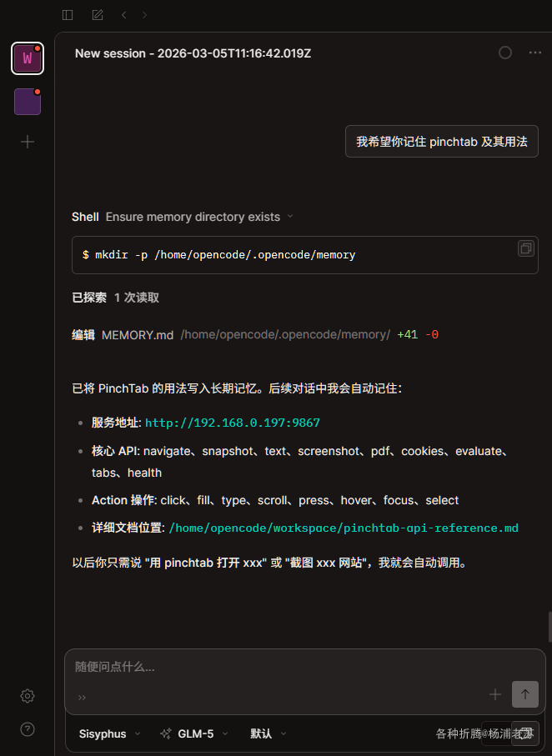Image resolution: width=552 pixels, height=756 pixels.
Task: Open the MEMORY.md edit entry
Action: click(x=255, y=334)
